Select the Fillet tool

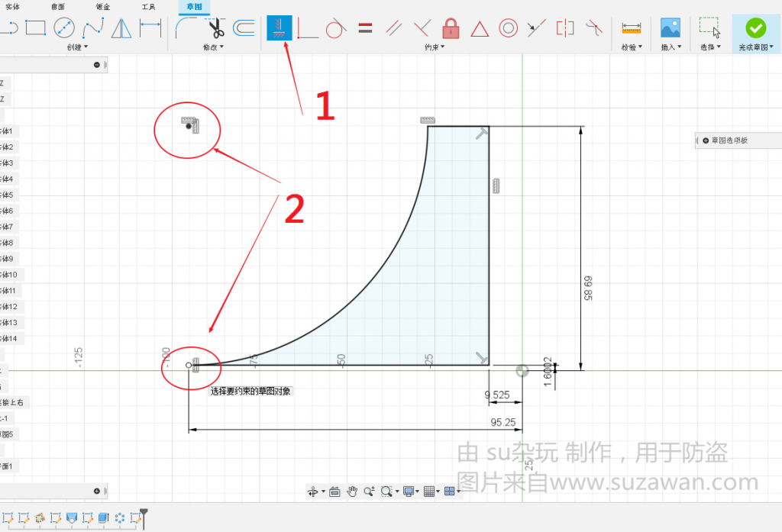click(186, 28)
